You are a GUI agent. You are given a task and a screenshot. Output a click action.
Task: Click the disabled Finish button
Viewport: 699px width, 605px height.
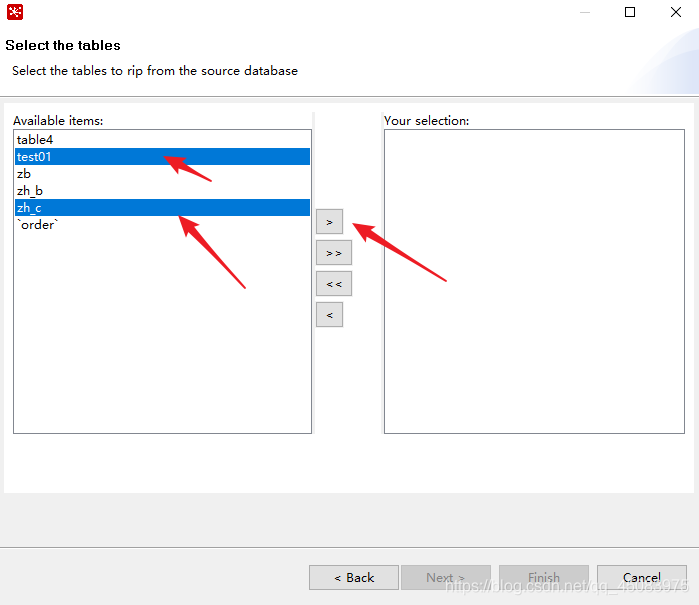[x=544, y=577]
